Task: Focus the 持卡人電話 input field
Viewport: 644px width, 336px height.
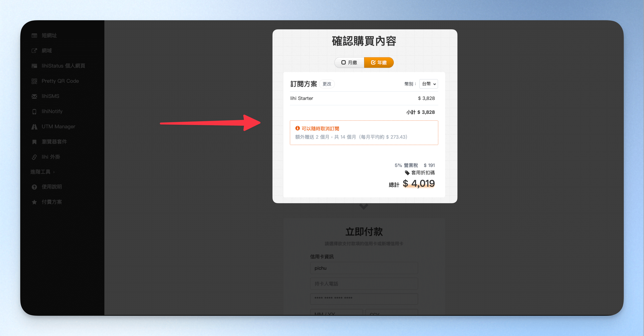Action: (x=364, y=284)
